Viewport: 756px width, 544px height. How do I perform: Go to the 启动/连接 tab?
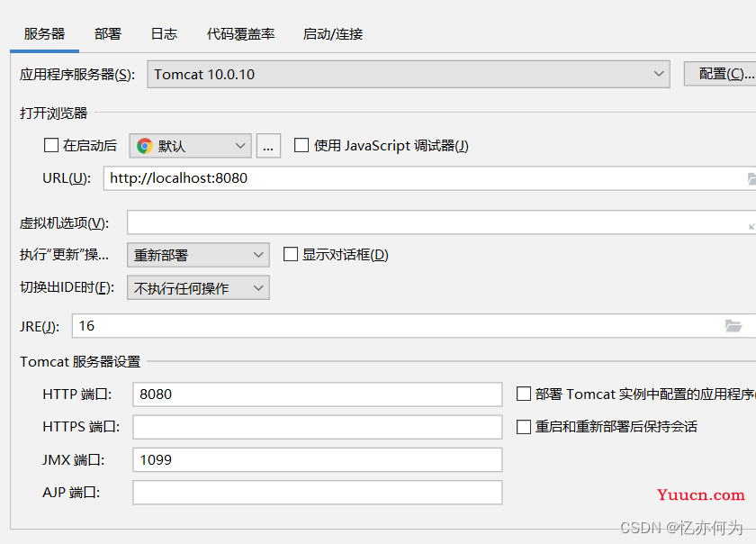(x=333, y=34)
